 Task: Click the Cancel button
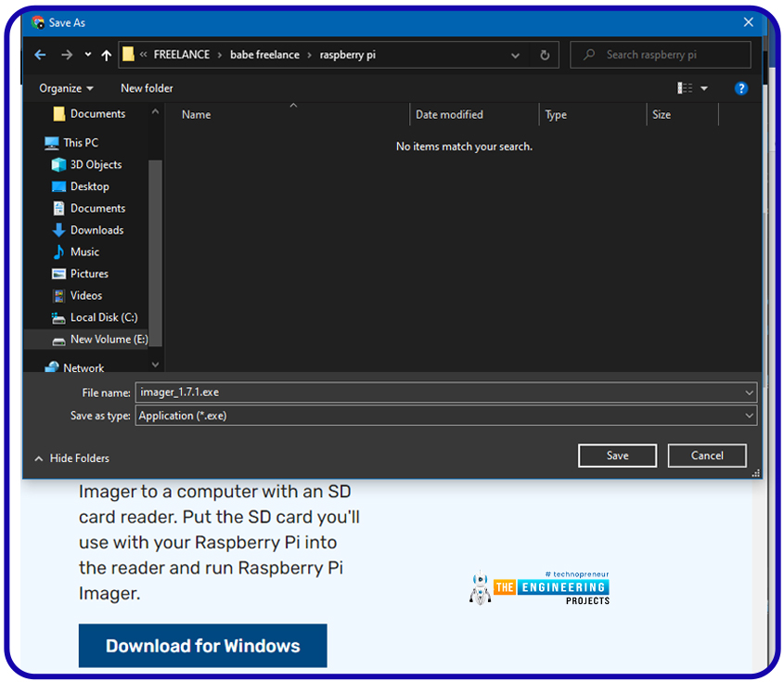707,456
